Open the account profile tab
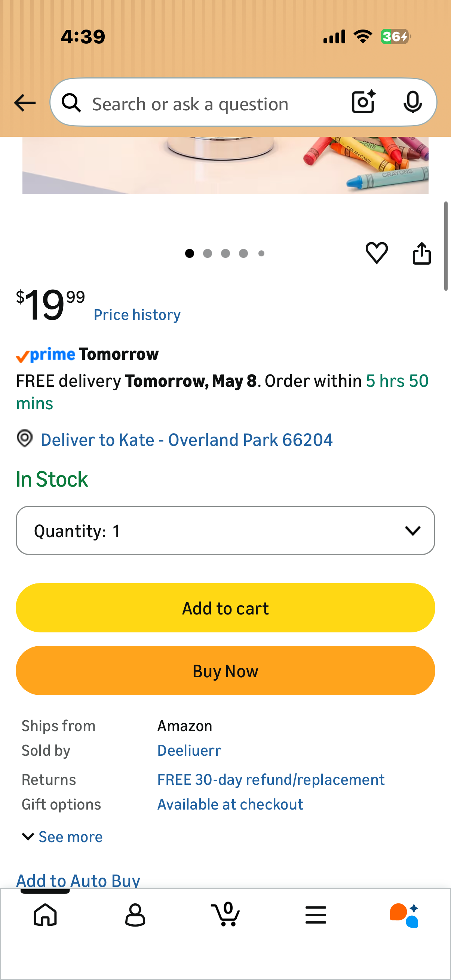 point(135,915)
